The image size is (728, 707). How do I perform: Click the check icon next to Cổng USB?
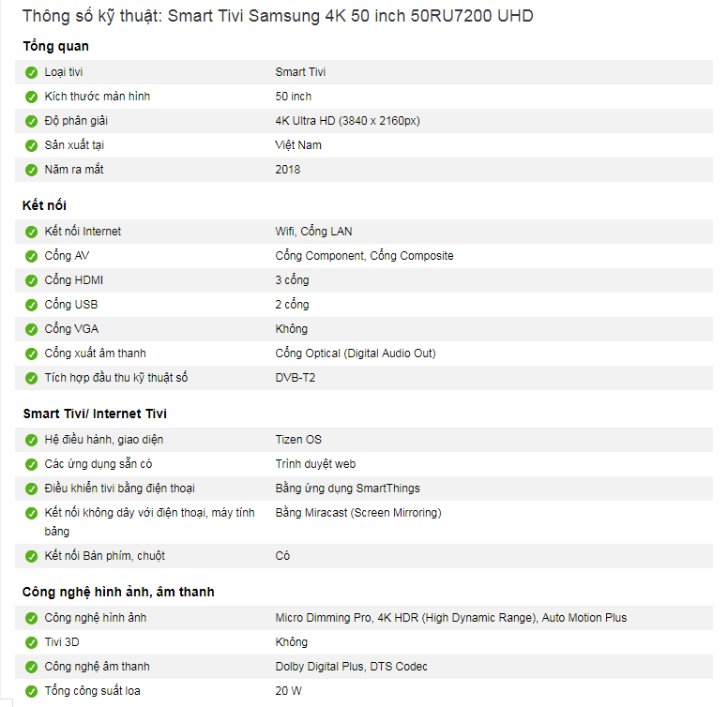point(32,305)
